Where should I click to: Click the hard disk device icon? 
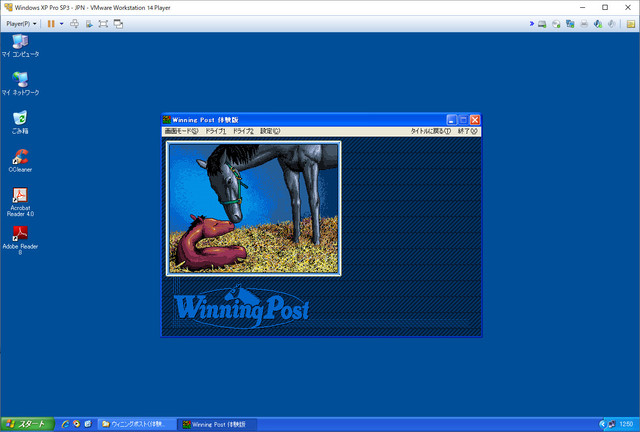tap(542, 24)
